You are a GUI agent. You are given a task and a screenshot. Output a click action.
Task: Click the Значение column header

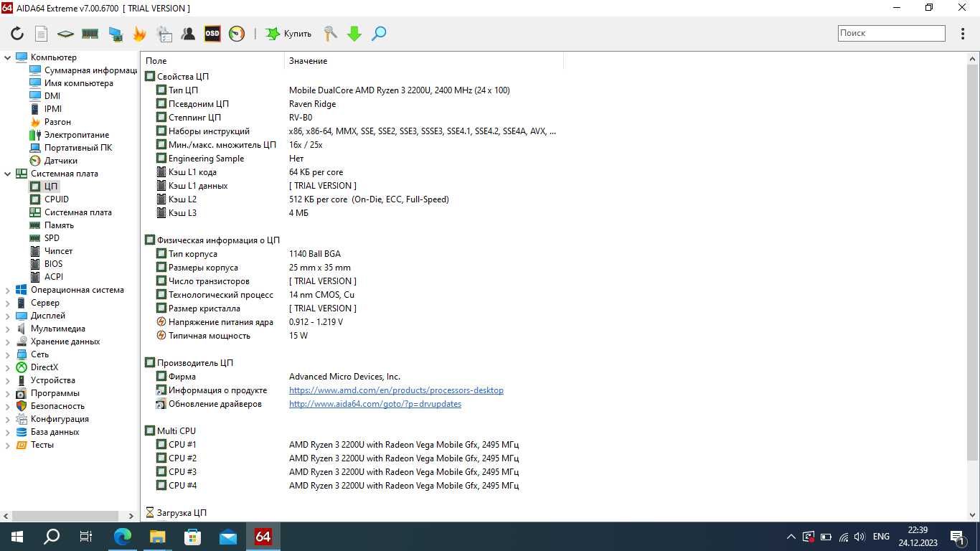[x=424, y=61]
